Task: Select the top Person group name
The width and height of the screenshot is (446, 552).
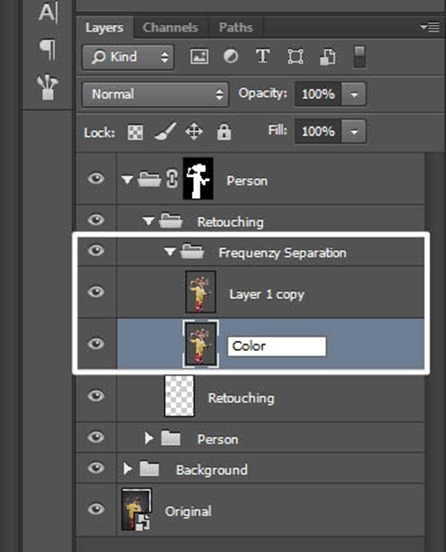Action: click(x=247, y=181)
